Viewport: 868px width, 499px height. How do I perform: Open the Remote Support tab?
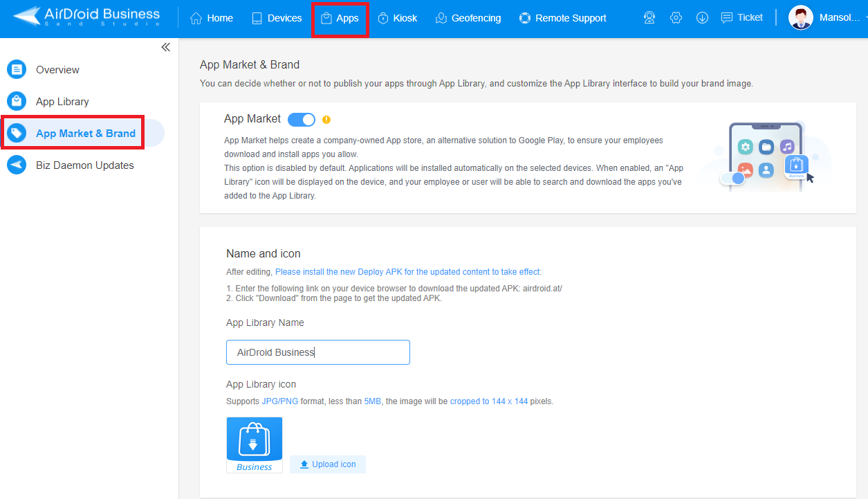coord(563,18)
